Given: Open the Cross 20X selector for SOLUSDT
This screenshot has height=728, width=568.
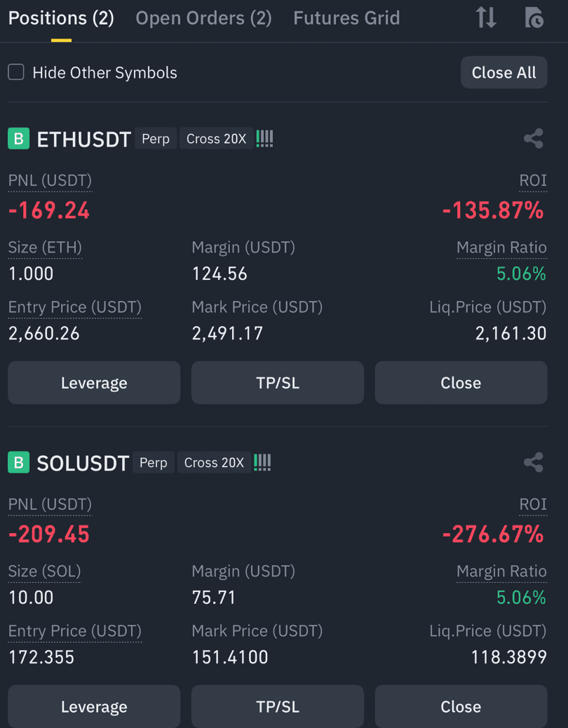Looking at the screenshot, I should 214,462.
